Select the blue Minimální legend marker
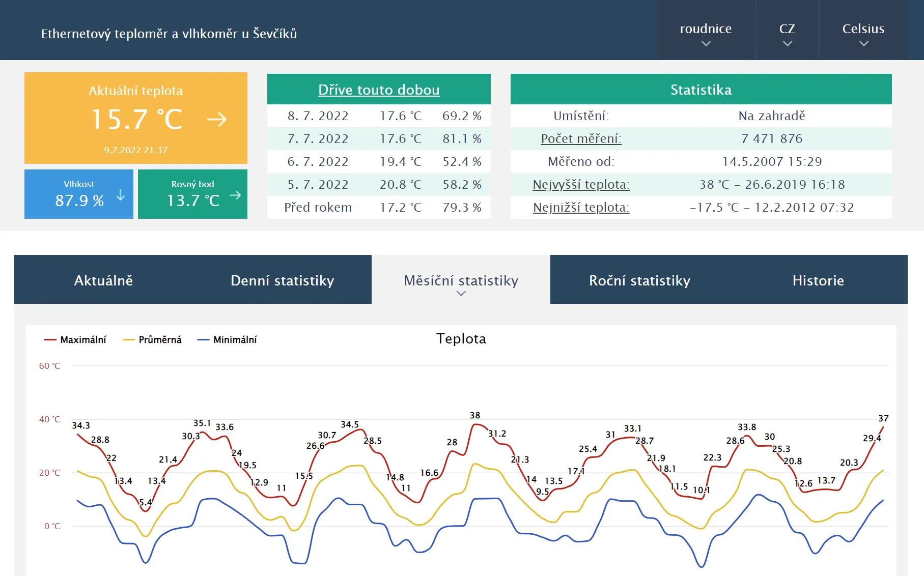Viewport: 924px width, 576px height. [204, 338]
